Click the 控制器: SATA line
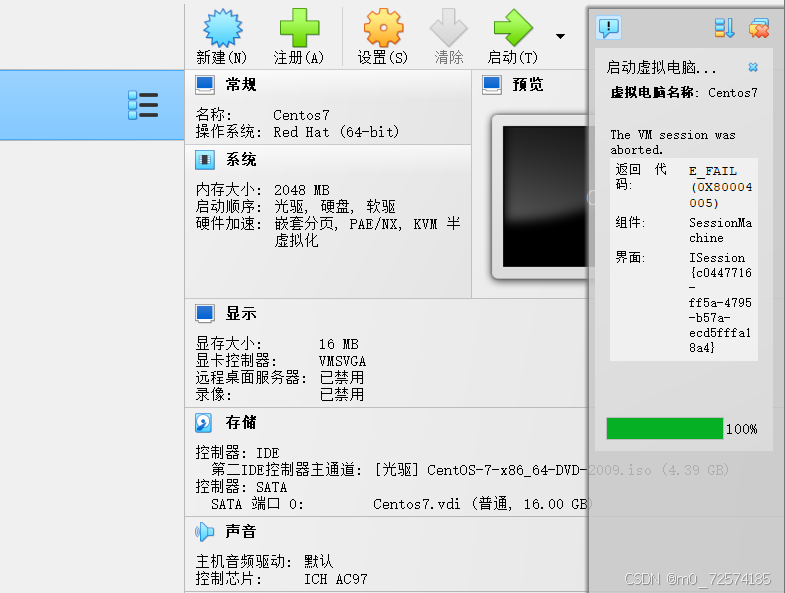The width and height of the screenshot is (785, 593). point(241,487)
